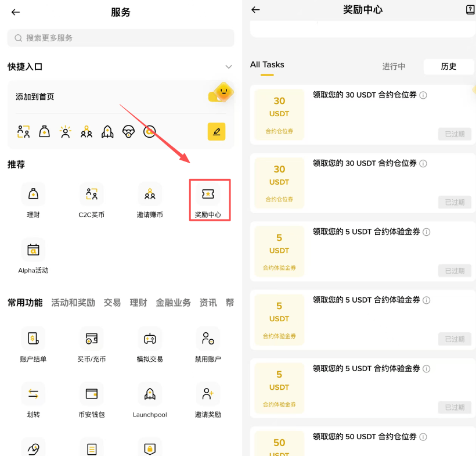Tap the document list icon in bottom row

pyautogui.click(x=91, y=448)
